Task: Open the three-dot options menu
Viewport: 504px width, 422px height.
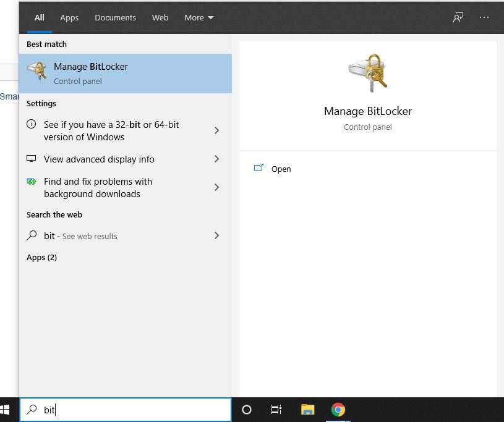Action: (x=484, y=17)
